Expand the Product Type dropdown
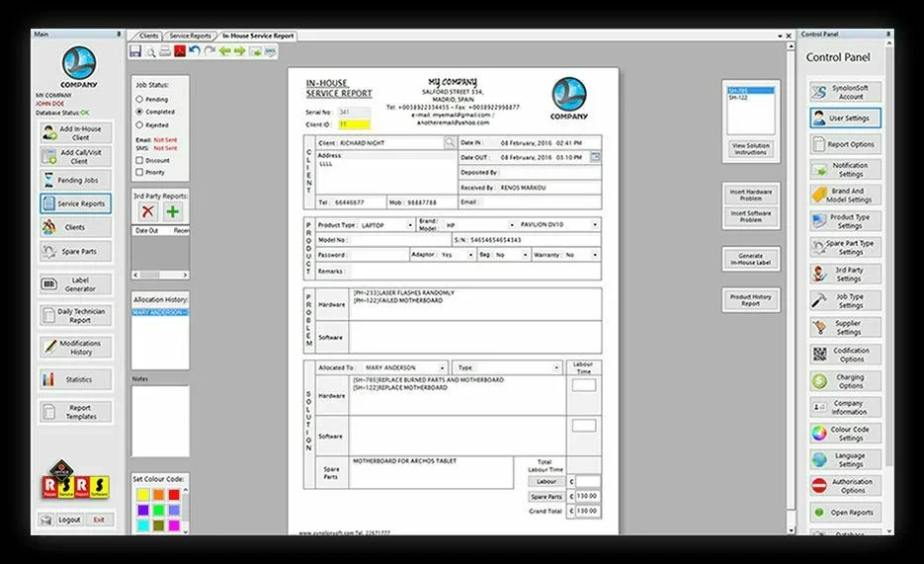This screenshot has width=924, height=564. [x=409, y=225]
